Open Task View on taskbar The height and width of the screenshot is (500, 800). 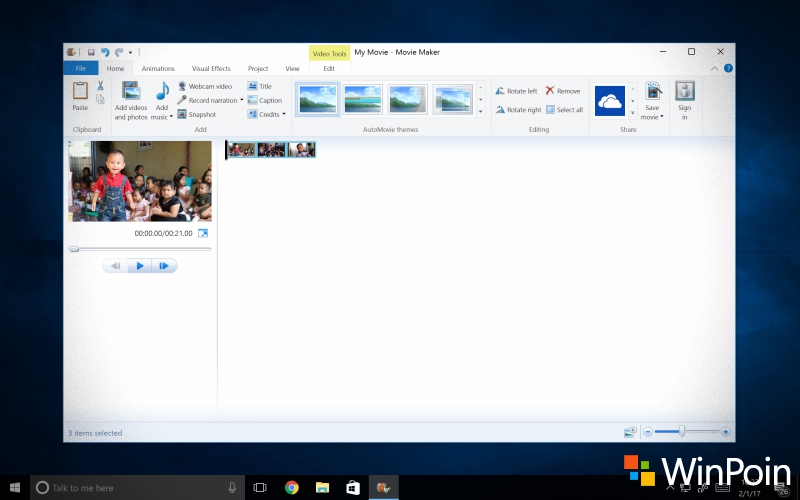pos(260,488)
